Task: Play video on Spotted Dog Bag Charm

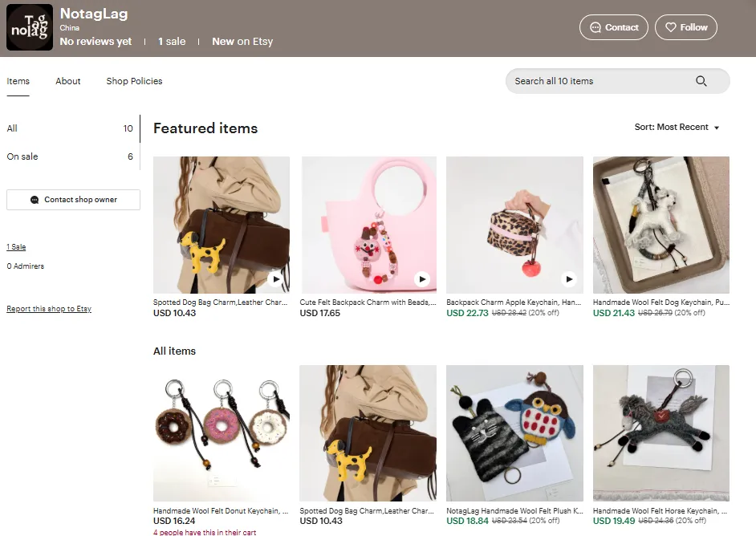Action: click(x=275, y=279)
